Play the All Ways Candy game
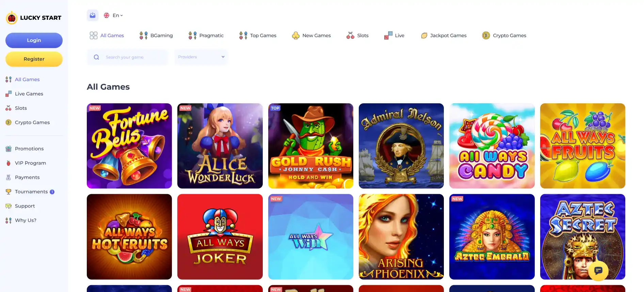The width and height of the screenshot is (644, 292). (492, 146)
